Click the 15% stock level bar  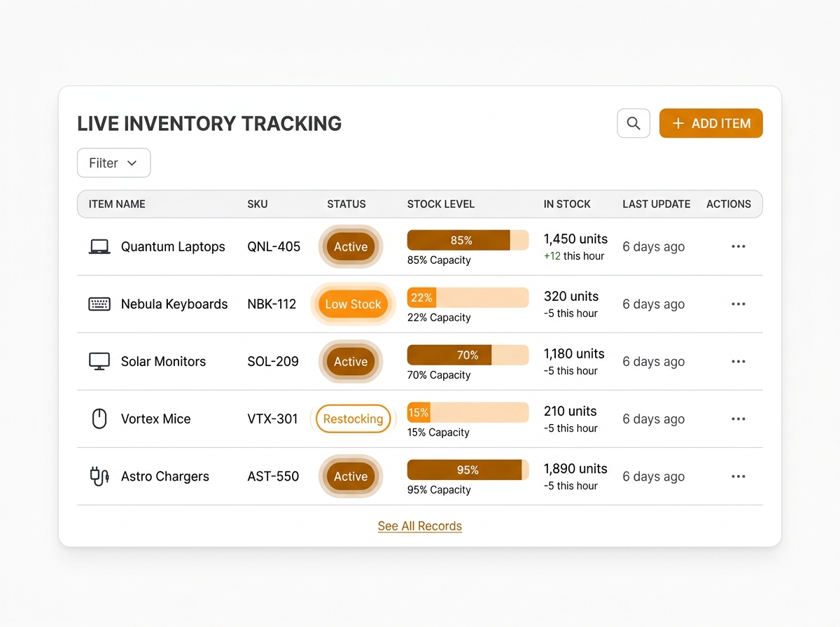[x=468, y=412]
